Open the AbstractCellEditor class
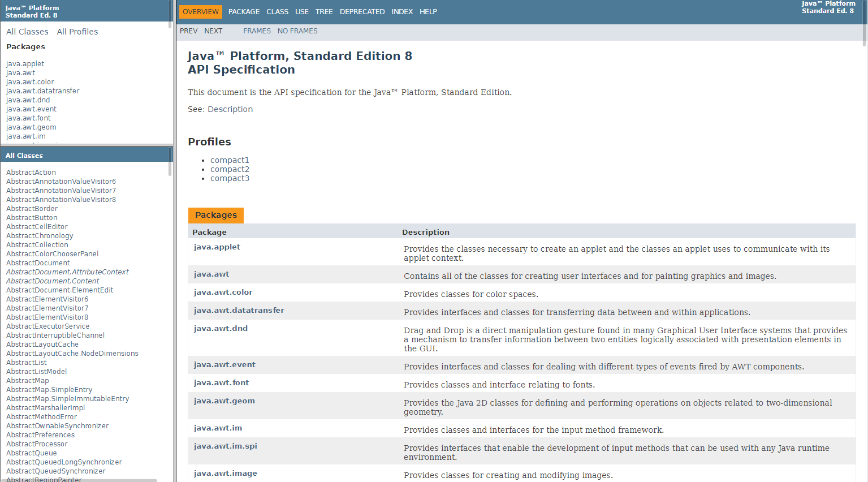The image size is (868, 482). pyautogui.click(x=37, y=227)
